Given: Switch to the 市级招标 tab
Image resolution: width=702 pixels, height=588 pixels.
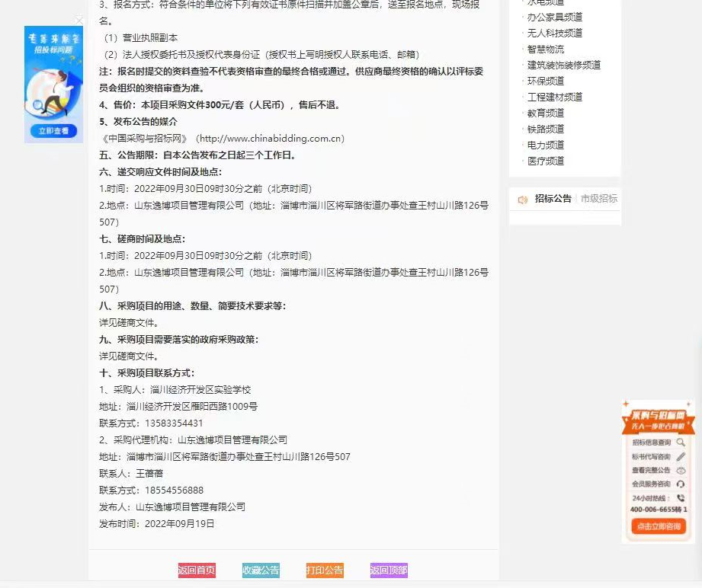Looking at the screenshot, I should point(599,199).
